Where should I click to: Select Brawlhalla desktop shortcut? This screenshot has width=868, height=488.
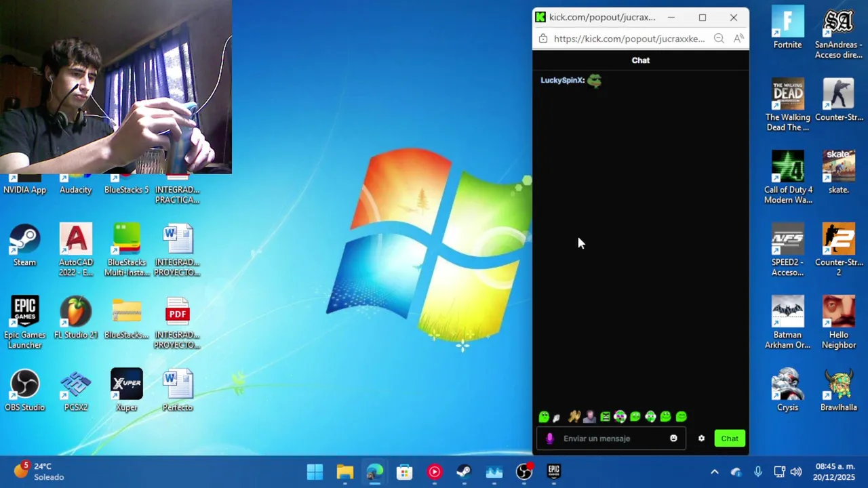click(838, 390)
